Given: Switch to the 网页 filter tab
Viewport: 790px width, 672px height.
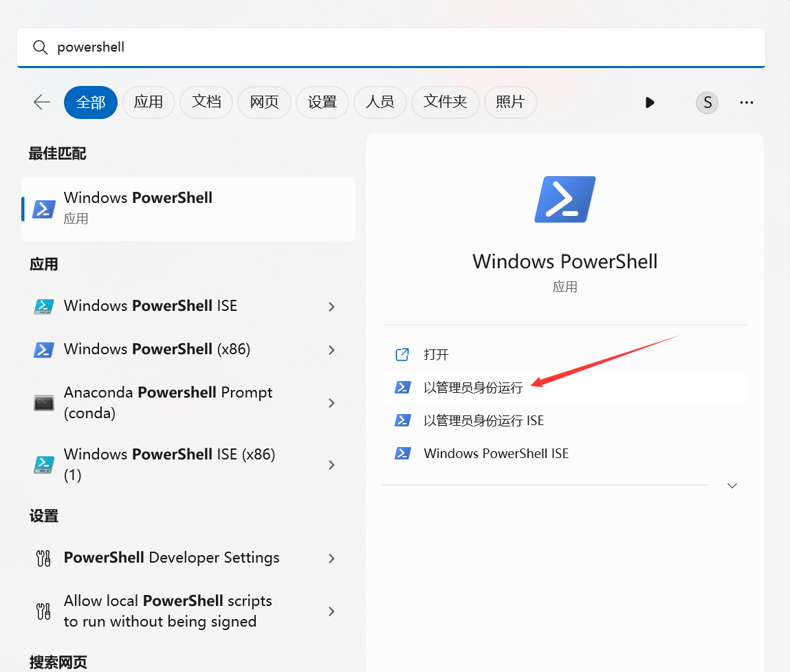Looking at the screenshot, I should tap(264, 102).
